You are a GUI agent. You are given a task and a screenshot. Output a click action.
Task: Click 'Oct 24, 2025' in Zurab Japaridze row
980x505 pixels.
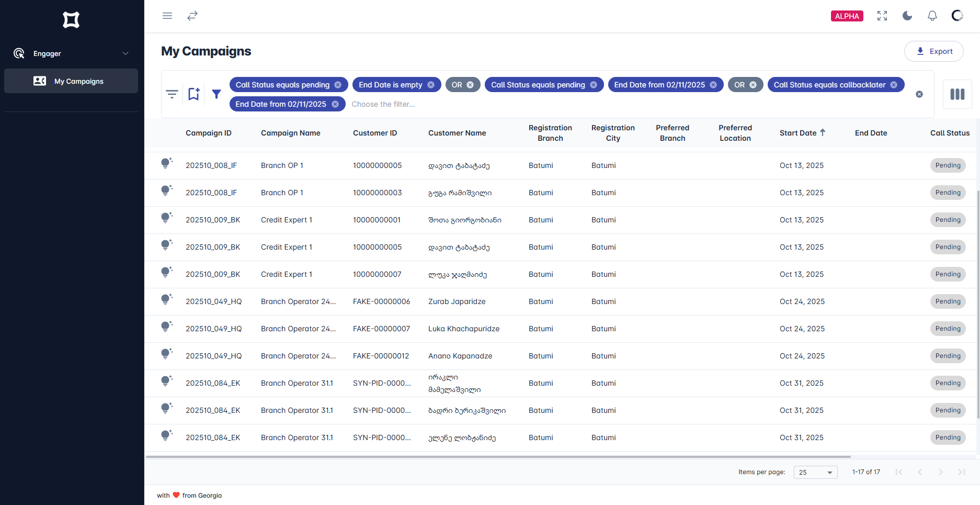(802, 301)
